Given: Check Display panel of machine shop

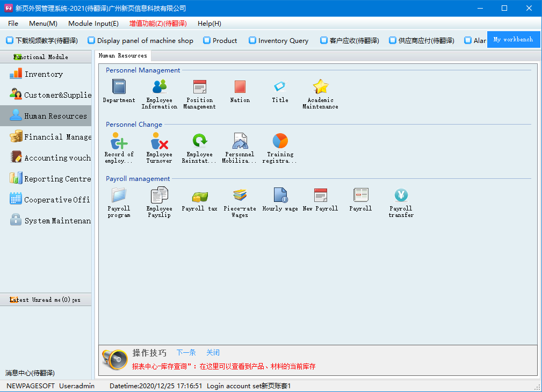Looking at the screenshot, I should [91, 40].
